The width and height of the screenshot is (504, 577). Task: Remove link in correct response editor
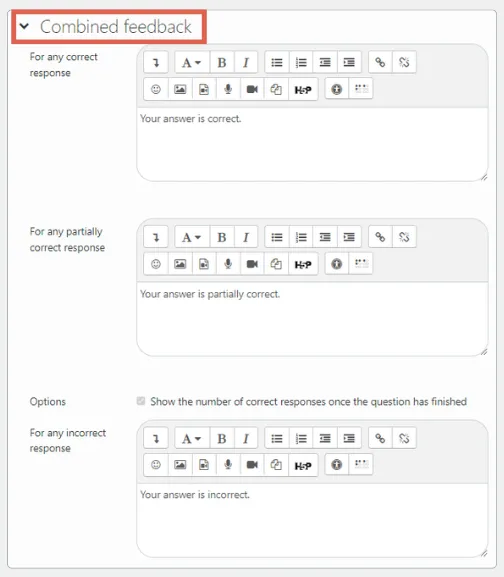404,63
